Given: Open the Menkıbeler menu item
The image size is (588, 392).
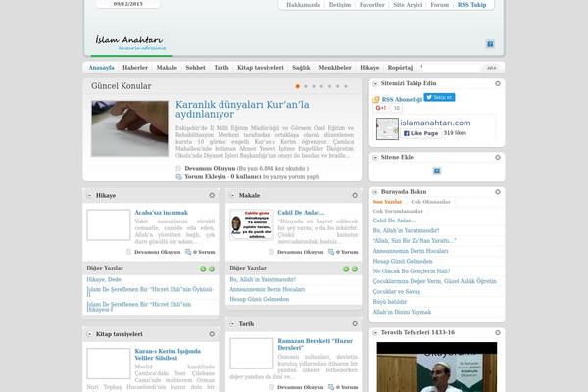Looking at the screenshot, I should coord(335,68).
